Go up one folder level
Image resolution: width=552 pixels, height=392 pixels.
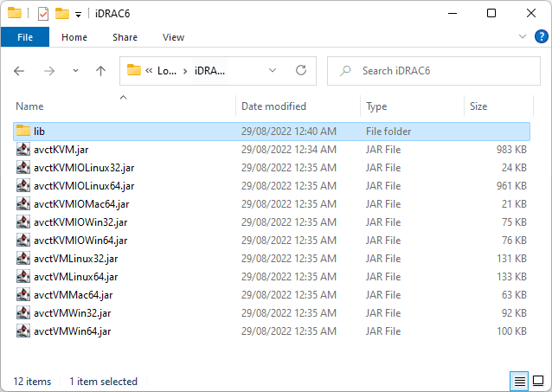100,71
